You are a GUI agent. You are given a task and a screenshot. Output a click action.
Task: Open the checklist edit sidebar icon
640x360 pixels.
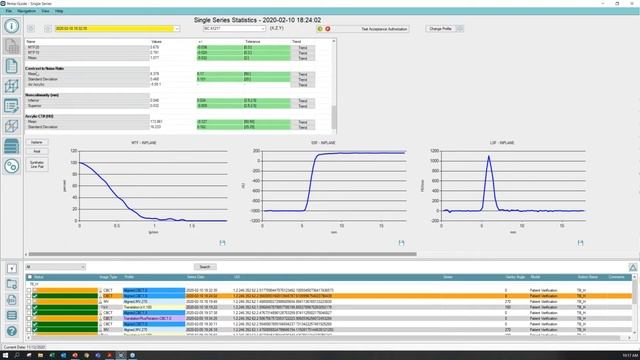point(11,106)
